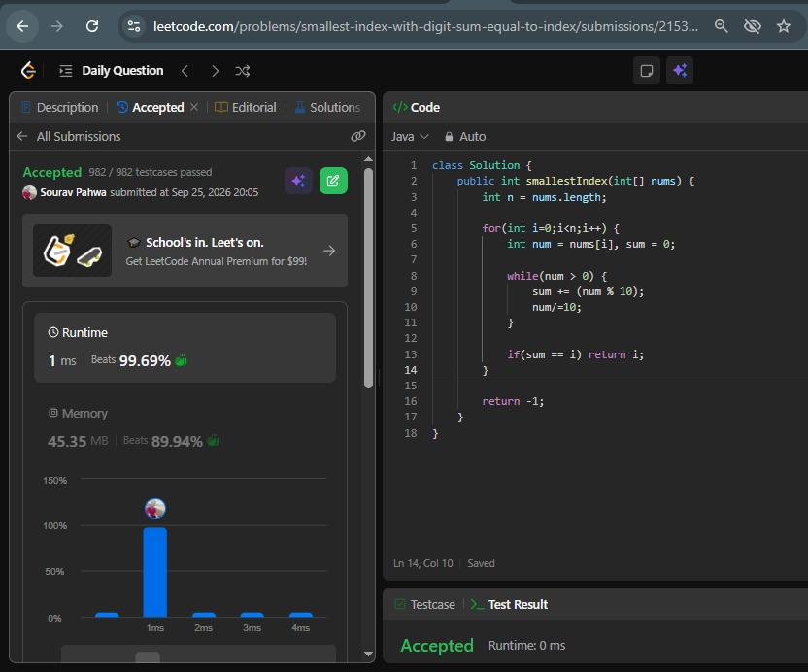The image size is (808, 672).
Task: Click the scroll up arrow
Action: (368, 159)
